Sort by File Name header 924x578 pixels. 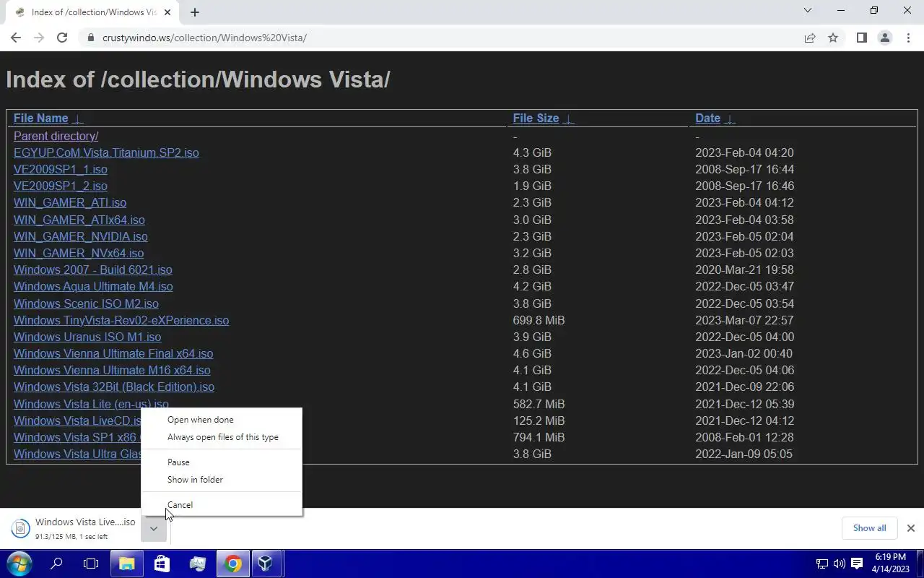point(40,118)
